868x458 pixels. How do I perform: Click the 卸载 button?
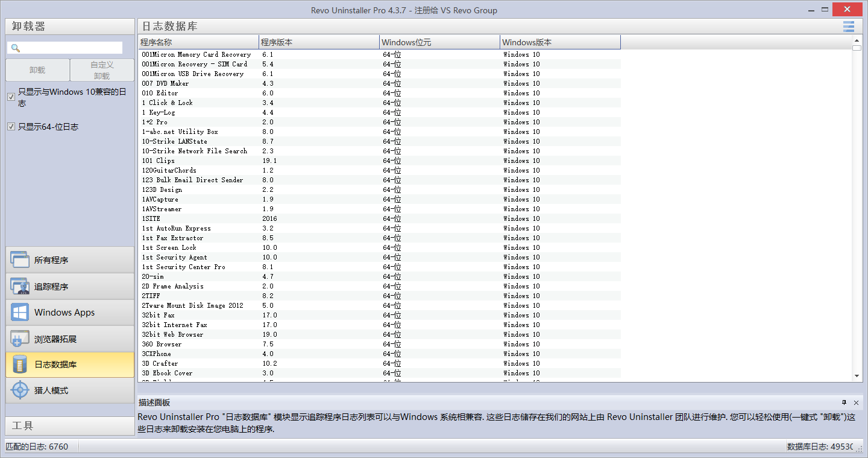pyautogui.click(x=37, y=70)
